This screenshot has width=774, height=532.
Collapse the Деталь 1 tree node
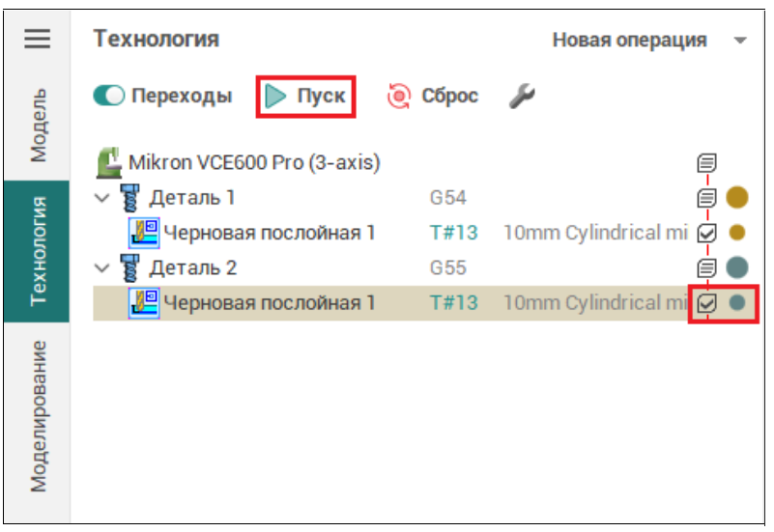point(102,199)
